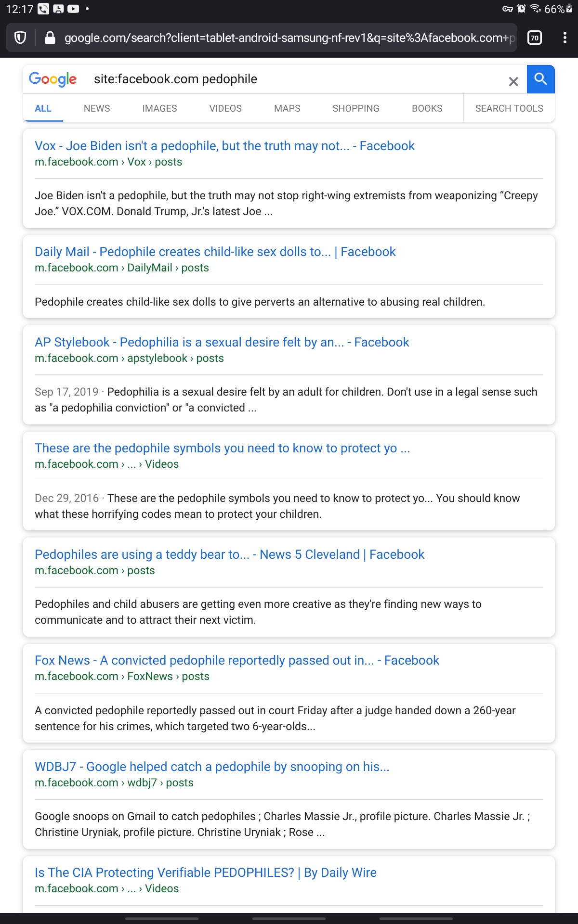The height and width of the screenshot is (924, 578).
Task: Open the AP Stylebook Pedophilia result
Action: pyautogui.click(x=222, y=342)
